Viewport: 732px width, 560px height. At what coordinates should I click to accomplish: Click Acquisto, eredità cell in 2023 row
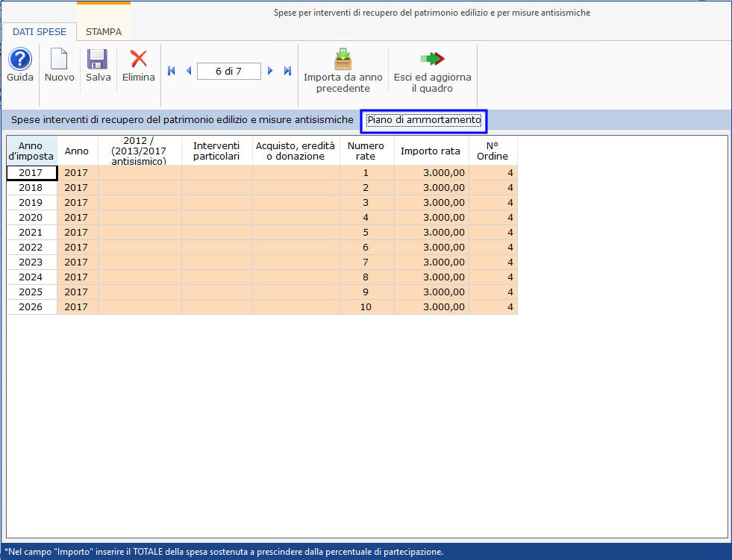click(296, 262)
